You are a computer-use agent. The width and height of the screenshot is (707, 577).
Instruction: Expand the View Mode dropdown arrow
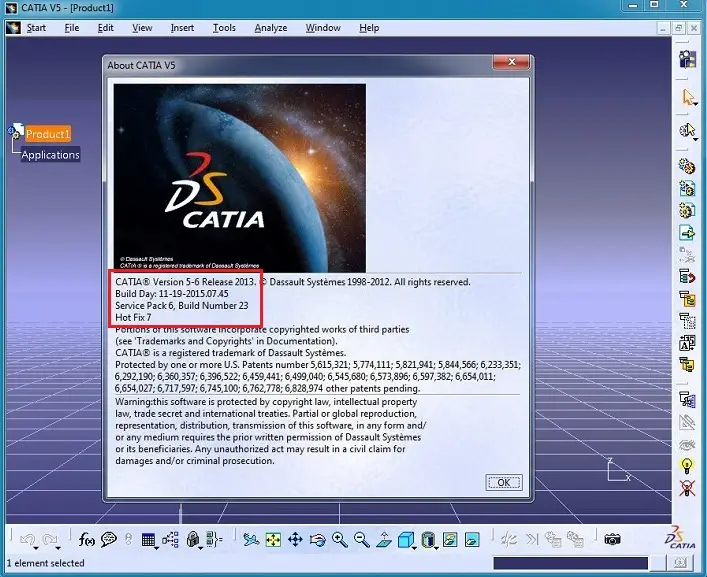click(436, 548)
